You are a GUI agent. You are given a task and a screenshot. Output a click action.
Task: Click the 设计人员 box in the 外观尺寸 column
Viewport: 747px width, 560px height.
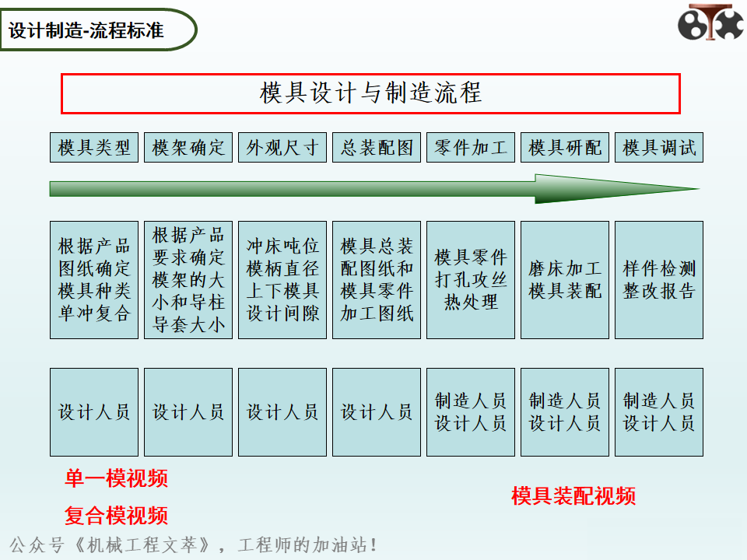click(282, 412)
